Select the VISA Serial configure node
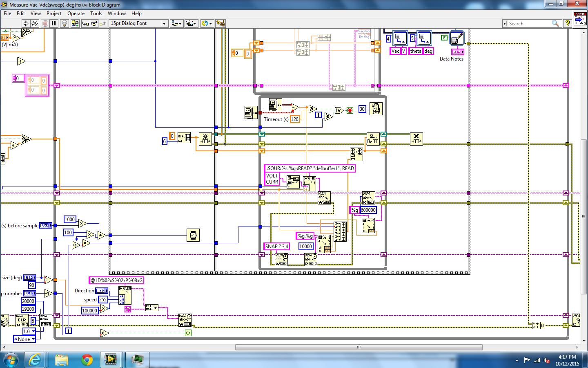The width and height of the screenshot is (588, 368). [x=45, y=321]
